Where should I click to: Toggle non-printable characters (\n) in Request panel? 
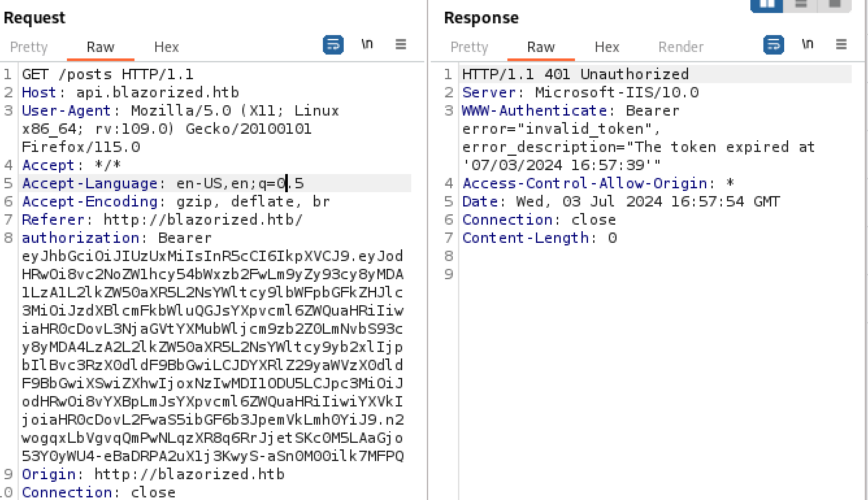367,45
